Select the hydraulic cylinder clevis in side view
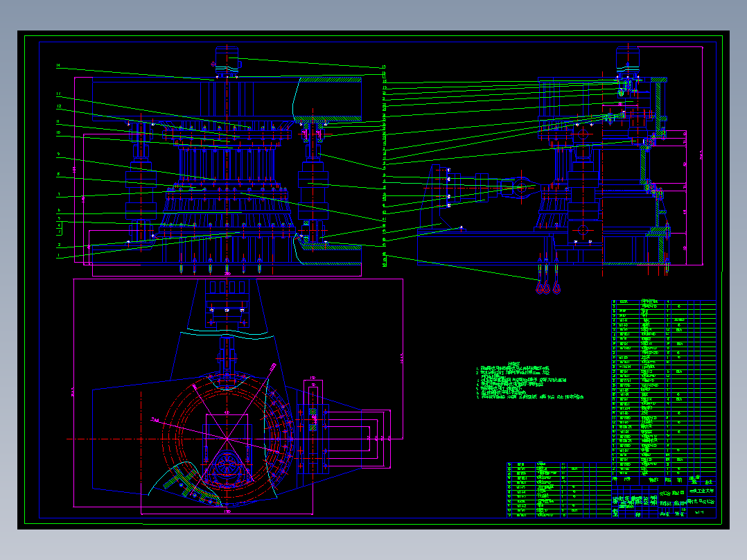 click(520, 187)
